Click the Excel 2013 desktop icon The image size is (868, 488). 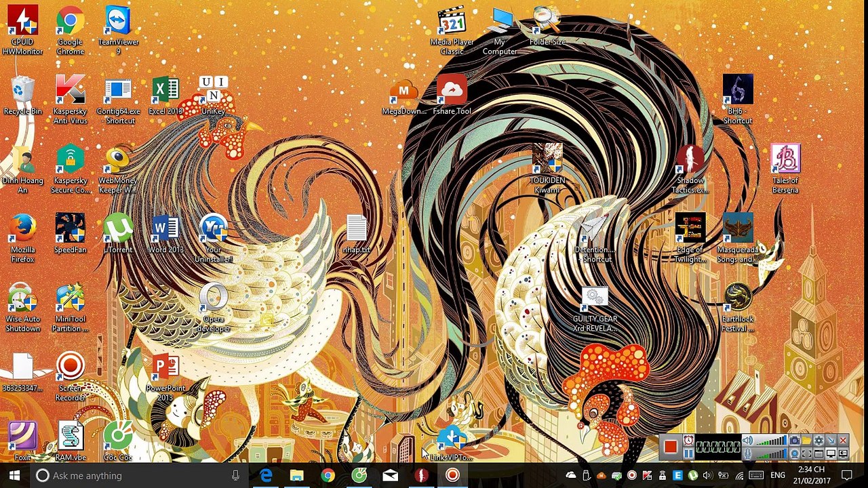coord(165,96)
